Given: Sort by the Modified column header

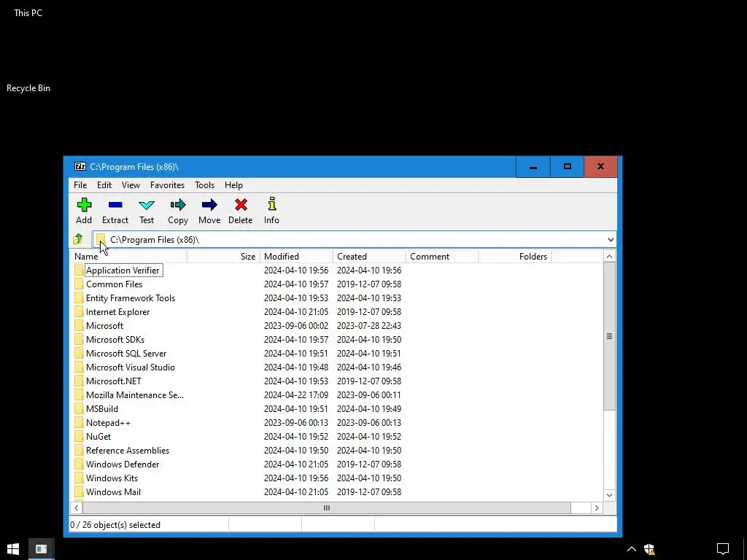Looking at the screenshot, I should click(296, 257).
